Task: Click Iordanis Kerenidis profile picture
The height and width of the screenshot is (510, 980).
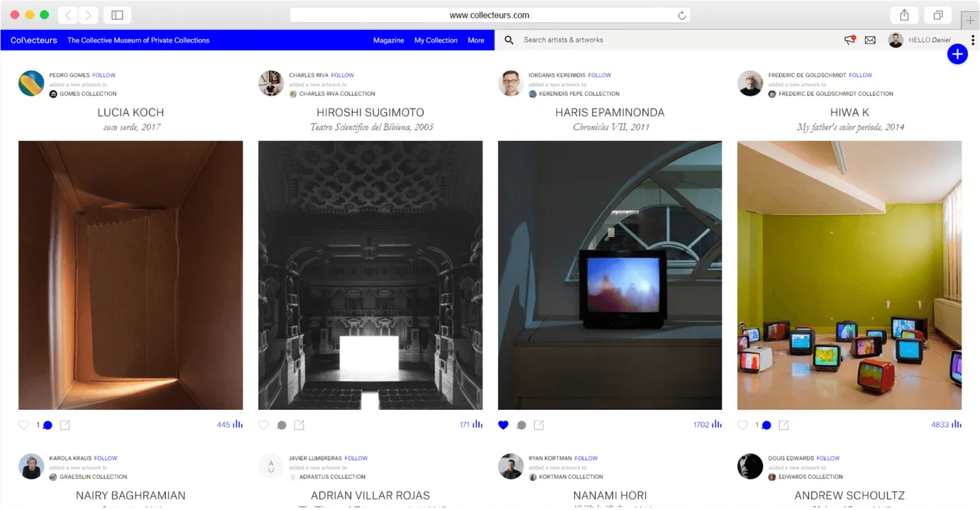Action: click(x=510, y=83)
